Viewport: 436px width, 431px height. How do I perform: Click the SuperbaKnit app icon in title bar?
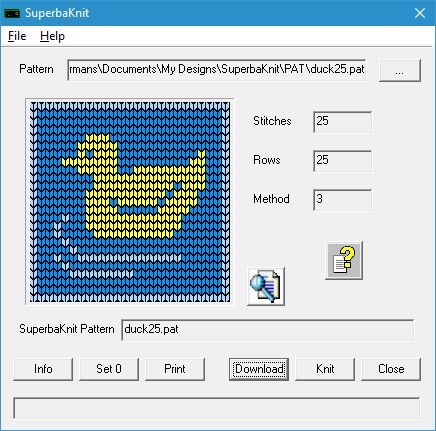tap(12, 13)
